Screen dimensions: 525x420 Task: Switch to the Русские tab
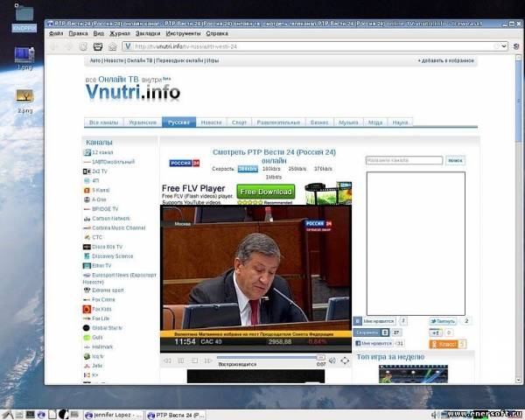pos(178,122)
